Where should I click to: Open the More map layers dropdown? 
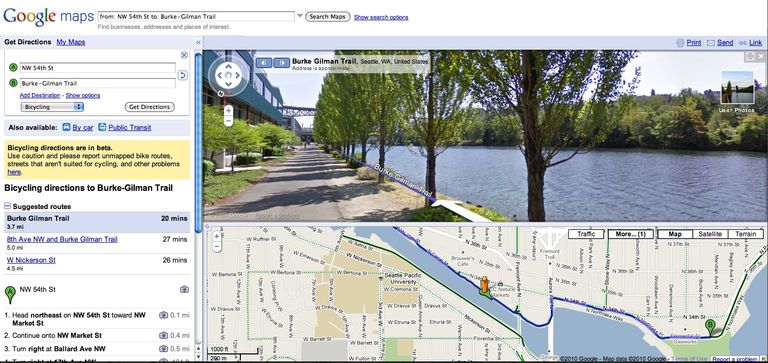[x=631, y=234]
